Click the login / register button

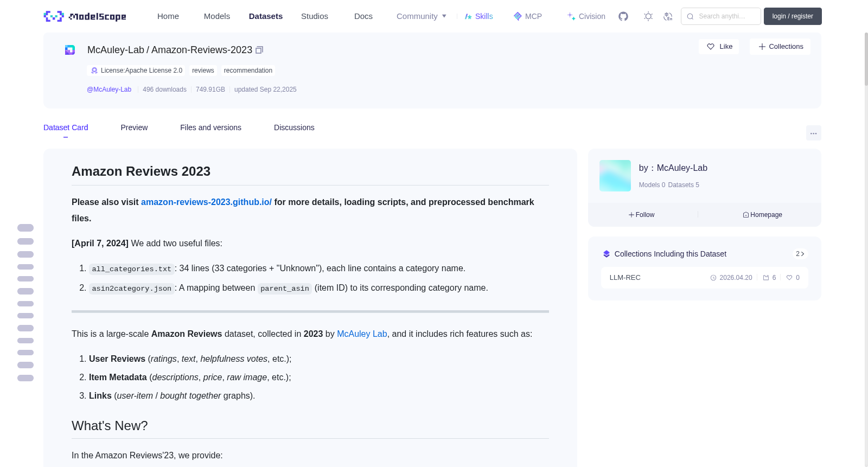(793, 16)
